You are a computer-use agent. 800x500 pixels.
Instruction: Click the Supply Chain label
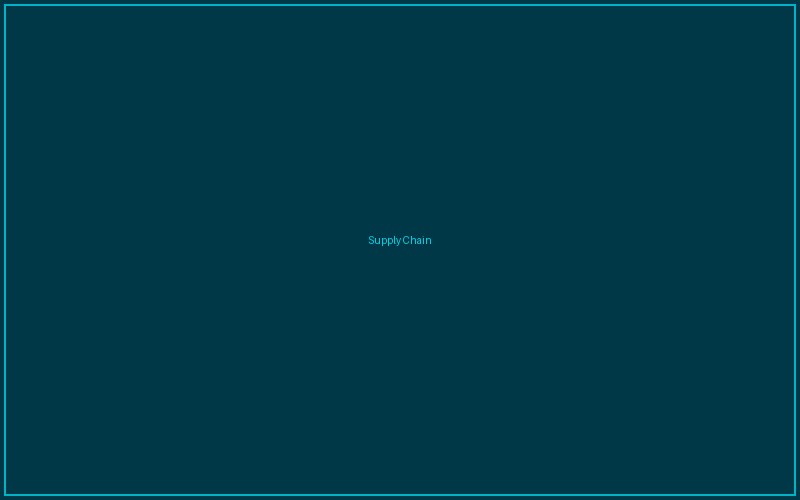399,240
